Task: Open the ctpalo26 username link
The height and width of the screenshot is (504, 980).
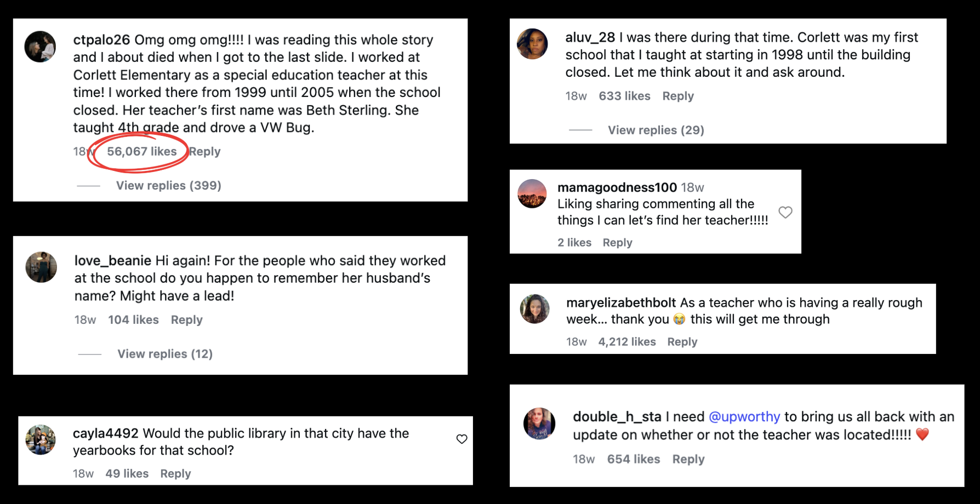Action: pyautogui.click(x=101, y=40)
